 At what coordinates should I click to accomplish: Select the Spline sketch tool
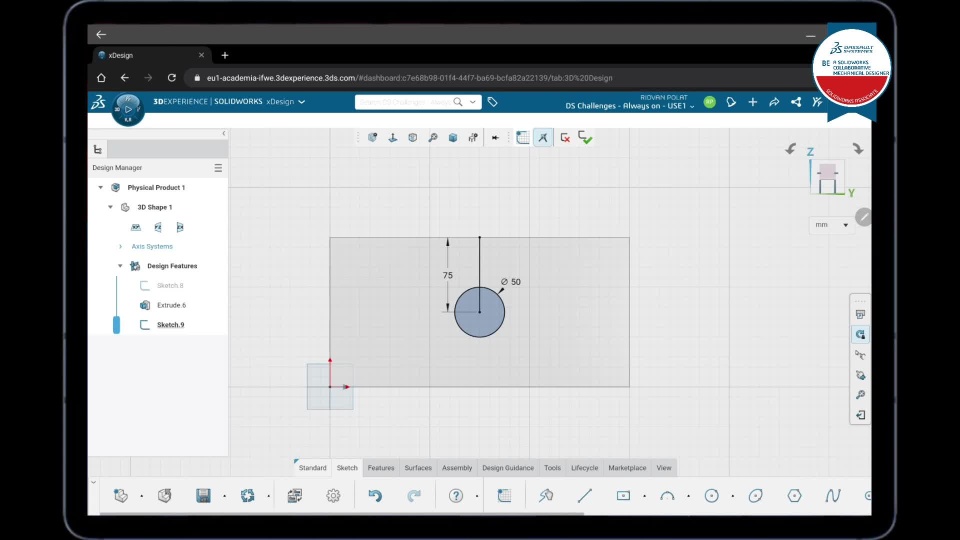(x=833, y=495)
